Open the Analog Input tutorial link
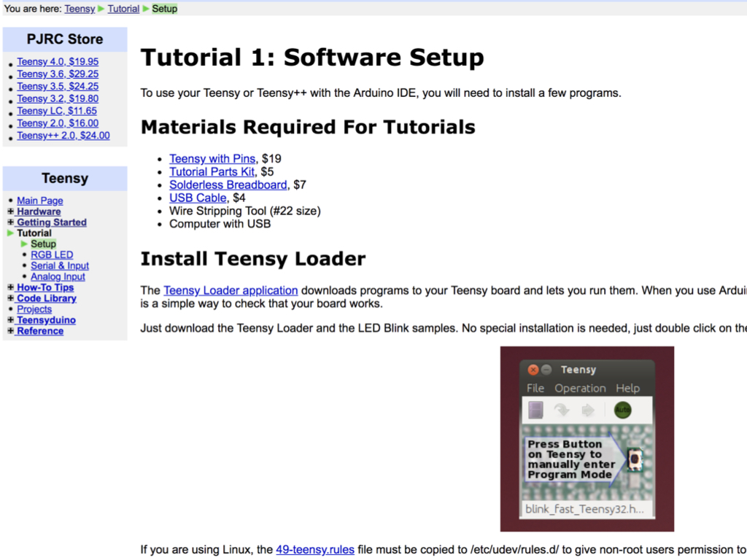Image resolution: width=747 pixels, height=560 pixels. click(x=58, y=276)
